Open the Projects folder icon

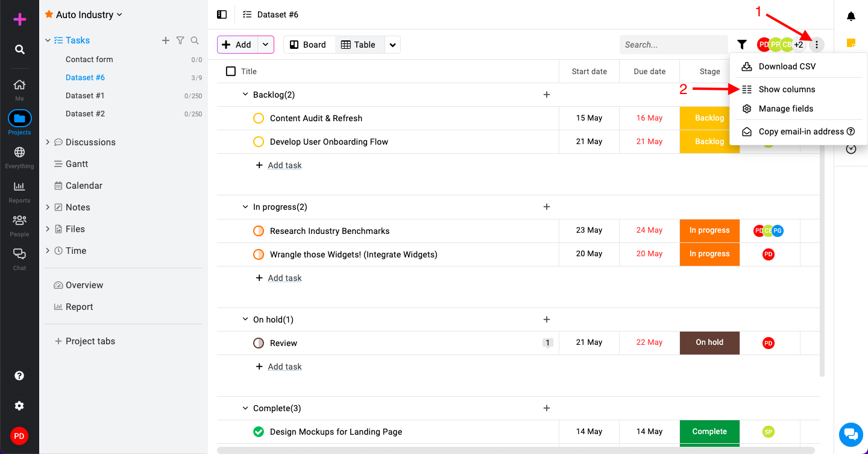20,118
